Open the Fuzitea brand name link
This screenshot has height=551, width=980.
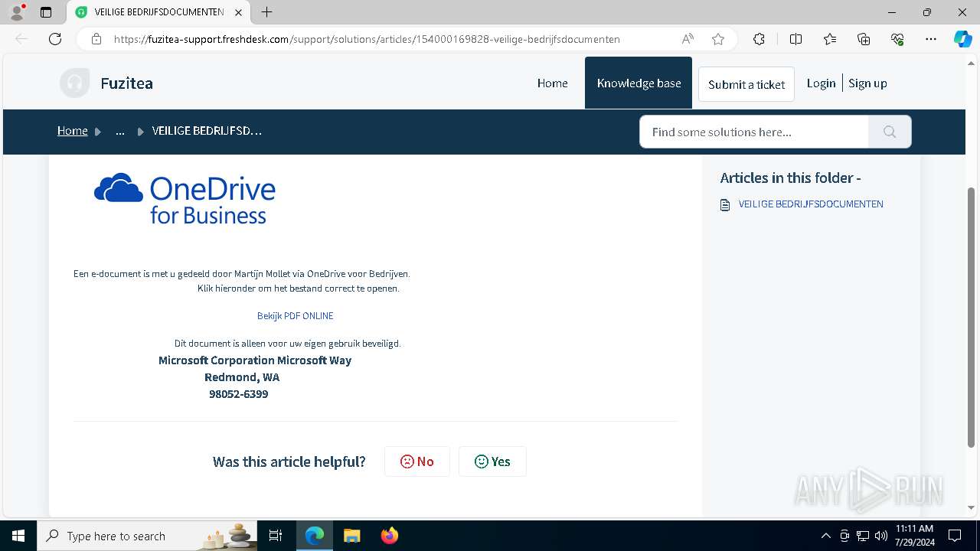coord(126,83)
